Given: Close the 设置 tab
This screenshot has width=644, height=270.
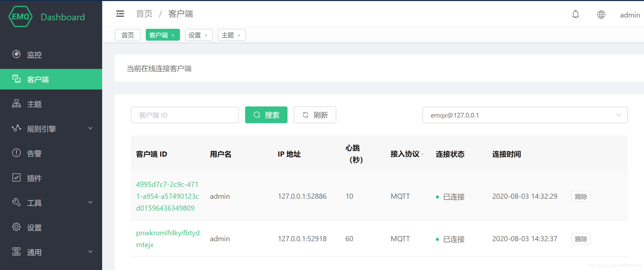Looking at the screenshot, I should [206, 35].
